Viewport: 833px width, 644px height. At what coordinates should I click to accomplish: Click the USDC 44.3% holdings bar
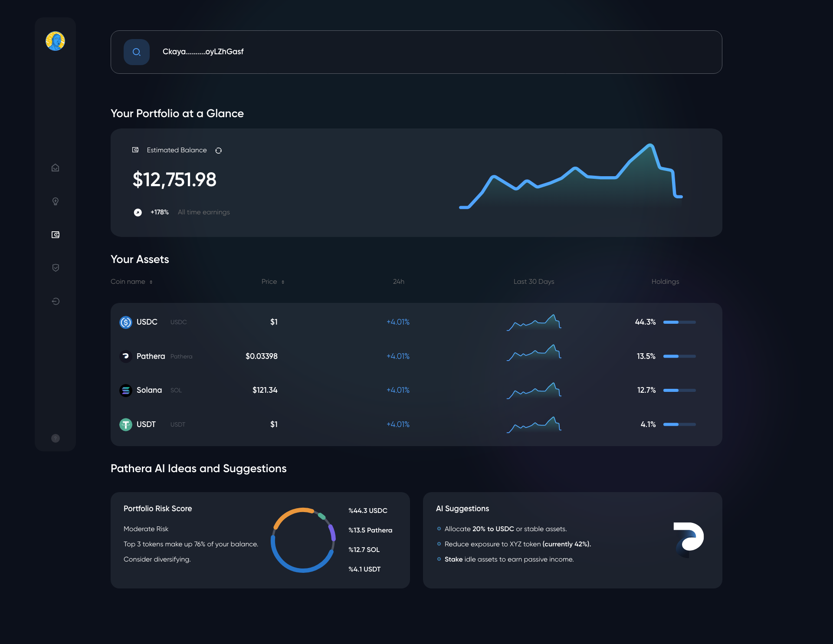click(x=679, y=322)
